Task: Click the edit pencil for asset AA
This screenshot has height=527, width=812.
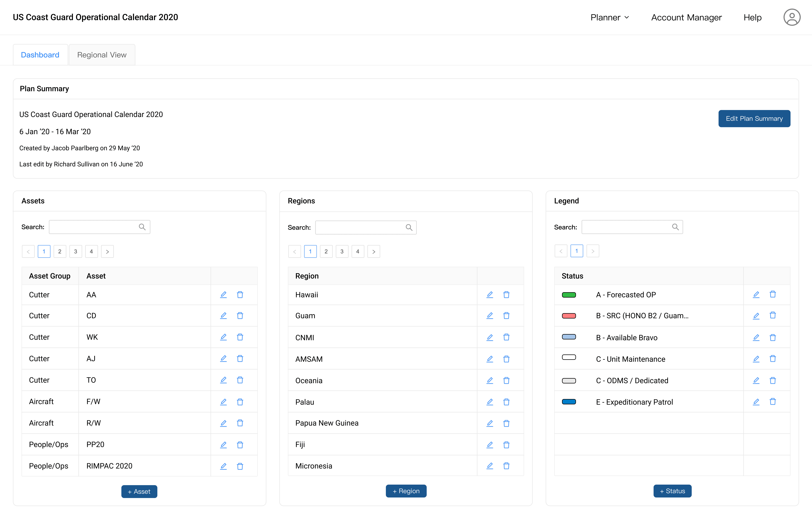Action: click(223, 294)
